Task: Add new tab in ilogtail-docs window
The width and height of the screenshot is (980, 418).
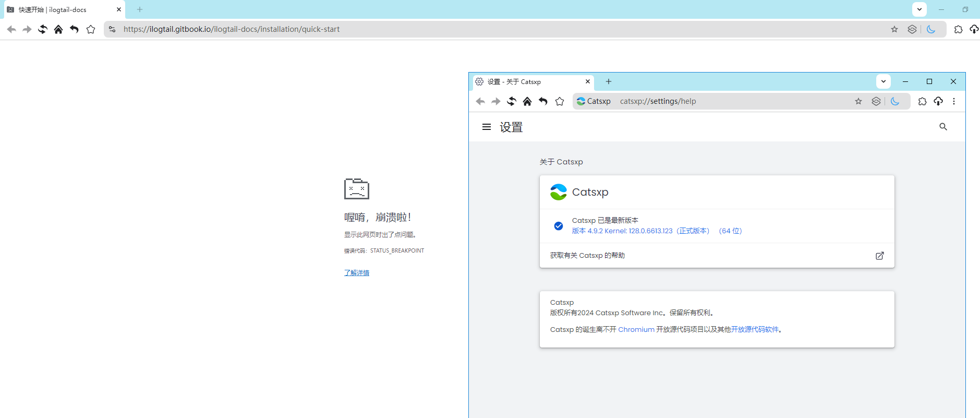Action: (140, 9)
